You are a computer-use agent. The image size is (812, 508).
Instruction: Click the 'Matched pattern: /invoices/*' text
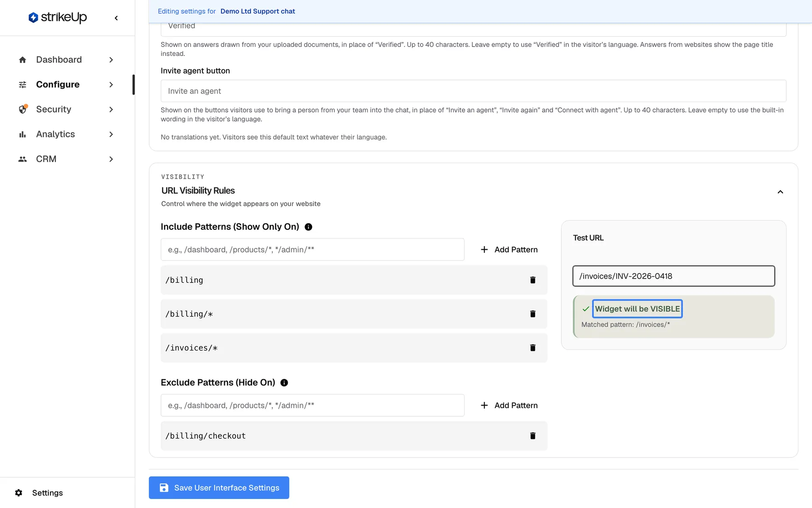tap(626, 325)
